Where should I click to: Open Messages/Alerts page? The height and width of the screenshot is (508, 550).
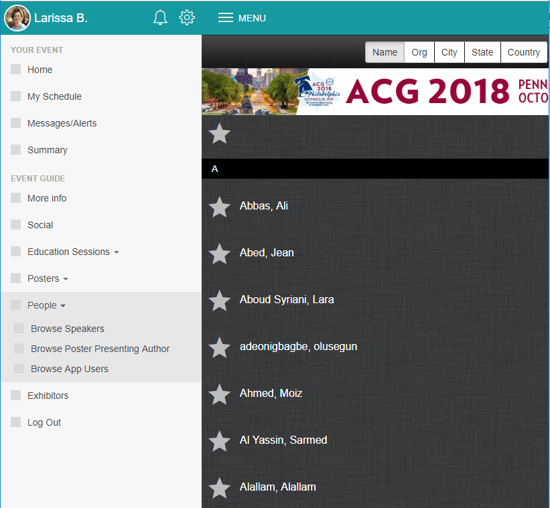pyautogui.click(x=62, y=123)
